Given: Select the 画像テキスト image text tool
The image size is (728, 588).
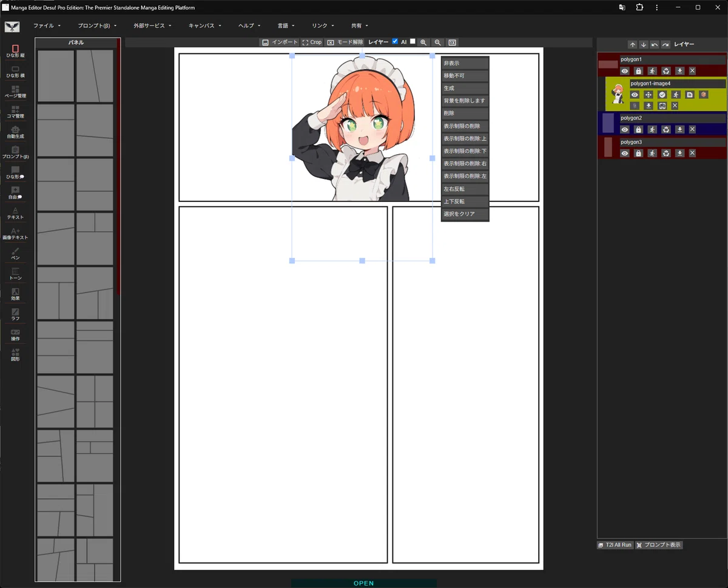Looking at the screenshot, I should [15, 234].
